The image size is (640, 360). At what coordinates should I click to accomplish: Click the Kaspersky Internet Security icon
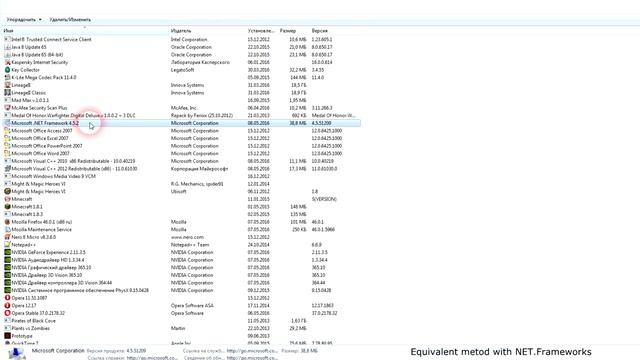[7, 62]
